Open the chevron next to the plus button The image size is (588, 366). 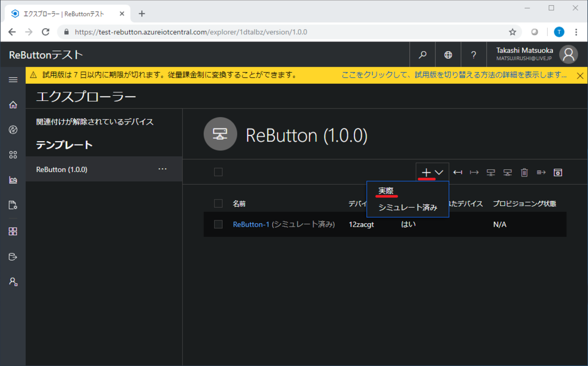click(x=439, y=172)
